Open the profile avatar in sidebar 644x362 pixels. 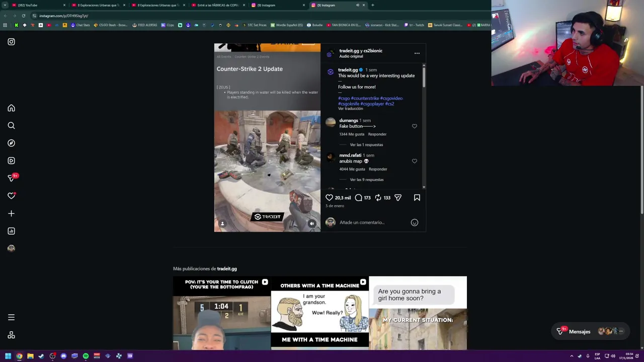(11, 248)
